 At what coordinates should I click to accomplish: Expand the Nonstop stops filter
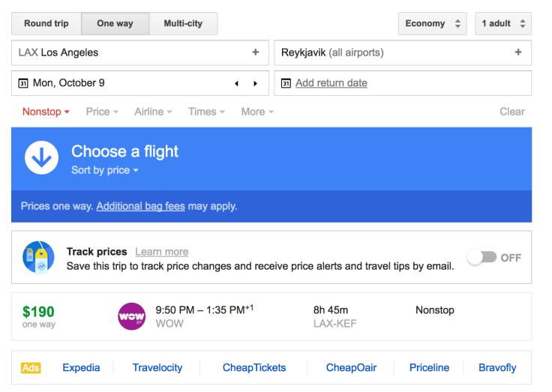coord(46,112)
